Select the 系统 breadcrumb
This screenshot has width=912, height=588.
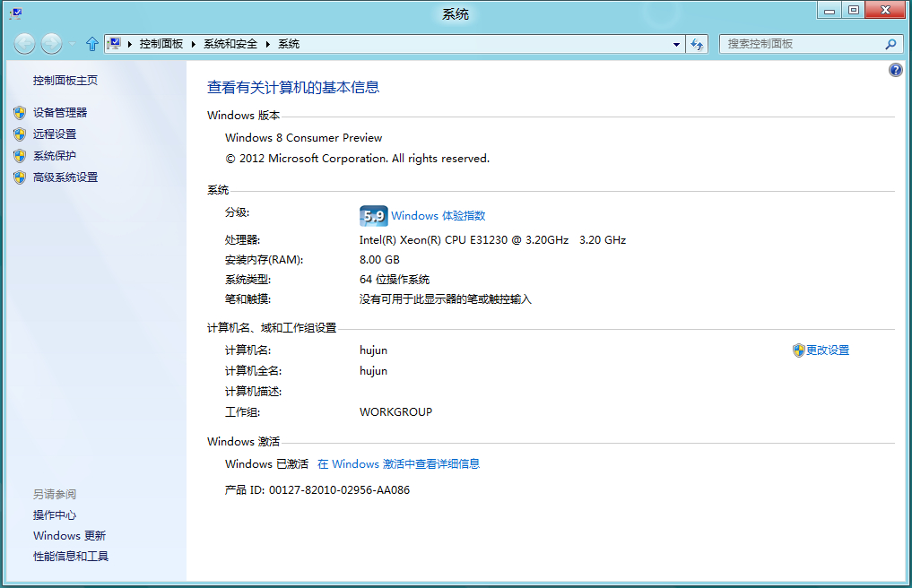pos(289,44)
